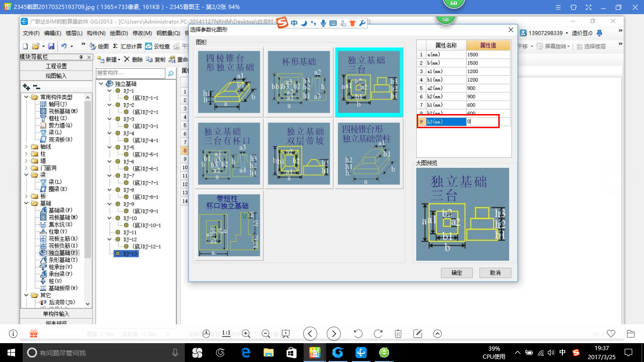Select 带短柱杯口独立基础 thumbnail
This screenshot has width=644, height=362.
click(229, 225)
